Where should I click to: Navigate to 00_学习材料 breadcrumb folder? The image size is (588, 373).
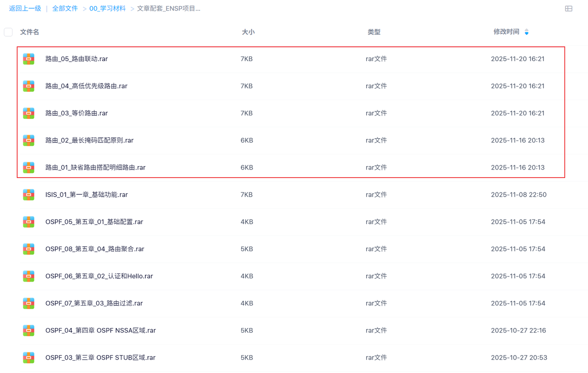click(x=107, y=9)
